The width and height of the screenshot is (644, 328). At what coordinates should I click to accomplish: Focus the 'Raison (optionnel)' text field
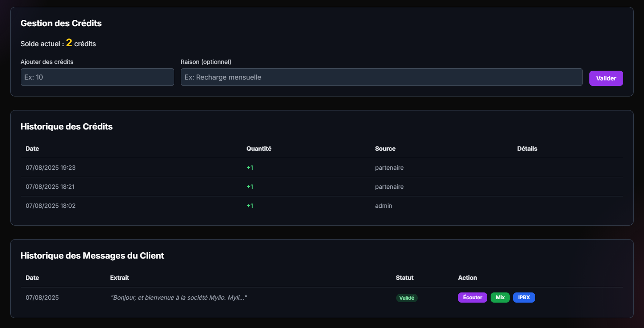coord(381,77)
